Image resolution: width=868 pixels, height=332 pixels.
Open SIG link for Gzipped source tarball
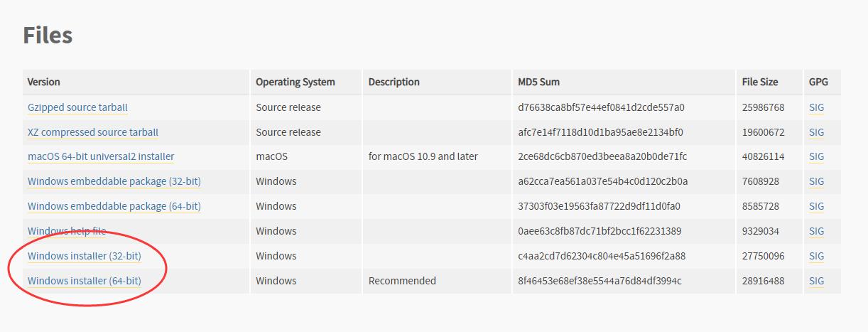tap(816, 107)
